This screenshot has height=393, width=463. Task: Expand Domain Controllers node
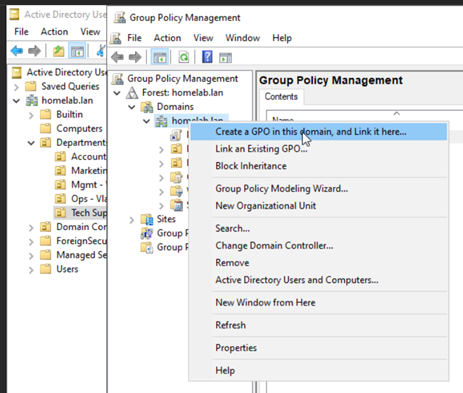pyautogui.click(x=31, y=227)
